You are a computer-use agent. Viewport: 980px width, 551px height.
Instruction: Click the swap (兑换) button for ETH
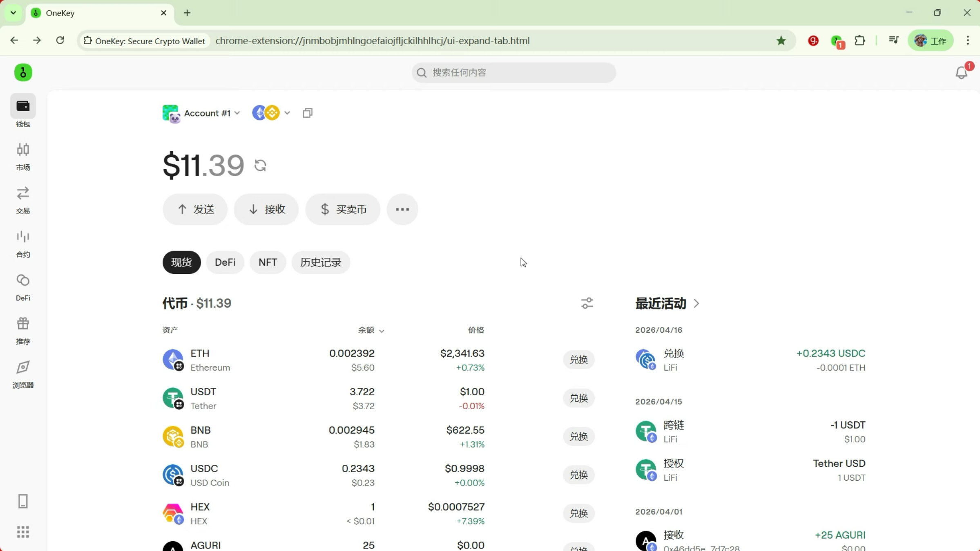pos(579,360)
